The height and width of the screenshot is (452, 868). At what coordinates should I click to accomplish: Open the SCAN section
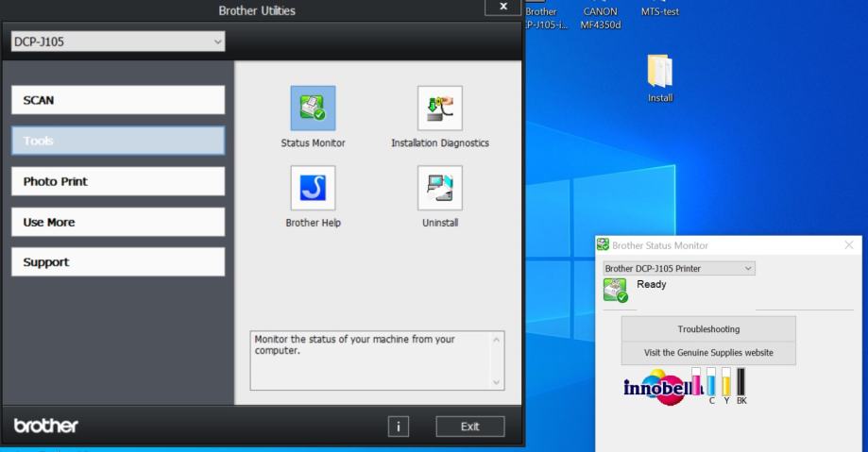(x=118, y=100)
